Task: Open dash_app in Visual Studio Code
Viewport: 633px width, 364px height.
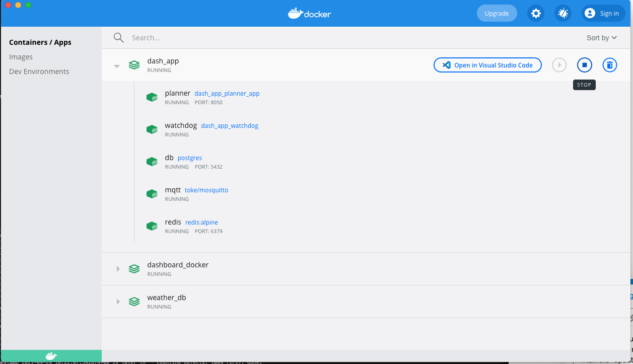Action: (487, 65)
